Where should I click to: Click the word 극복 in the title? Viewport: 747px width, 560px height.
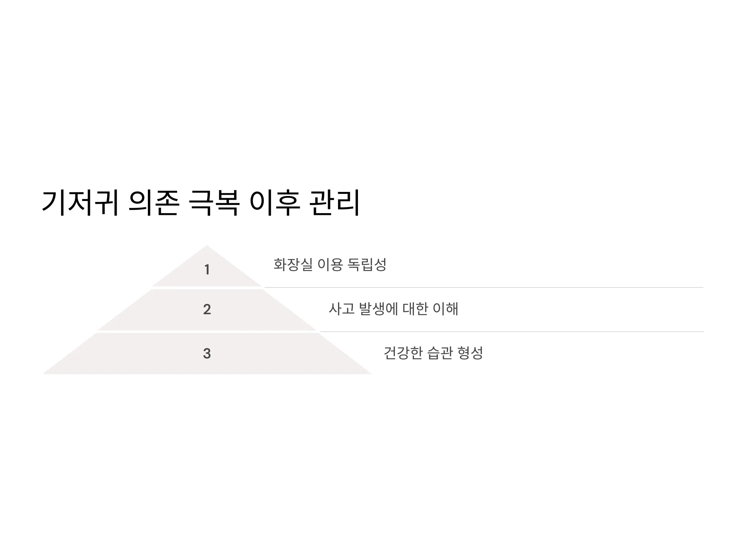pyautogui.click(x=214, y=203)
